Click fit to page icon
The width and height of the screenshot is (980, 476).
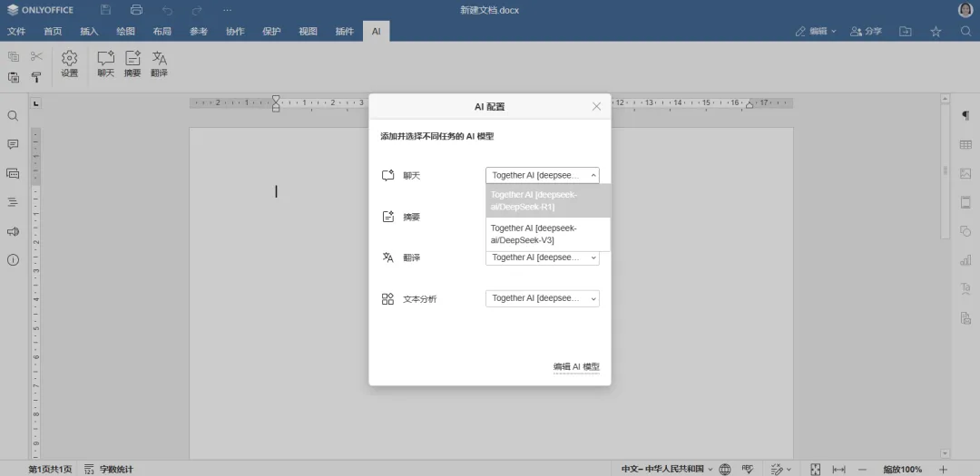click(x=816, y=469)
